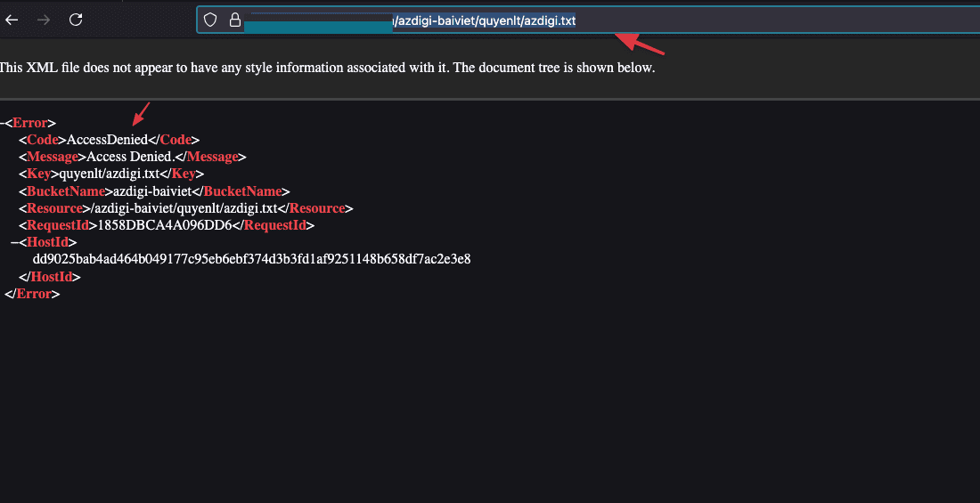Show site security info via lock icon
980x503 pixels.
[x=234, y=20]
